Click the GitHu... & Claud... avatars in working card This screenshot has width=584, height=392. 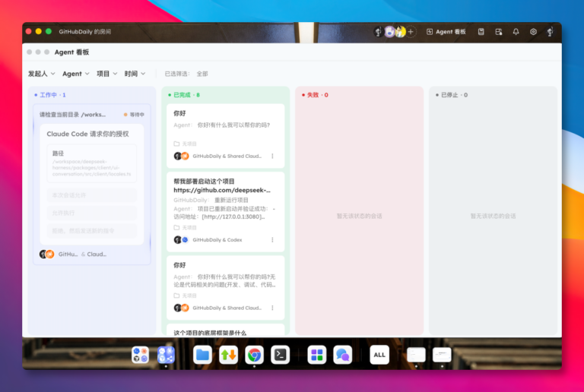47,254
